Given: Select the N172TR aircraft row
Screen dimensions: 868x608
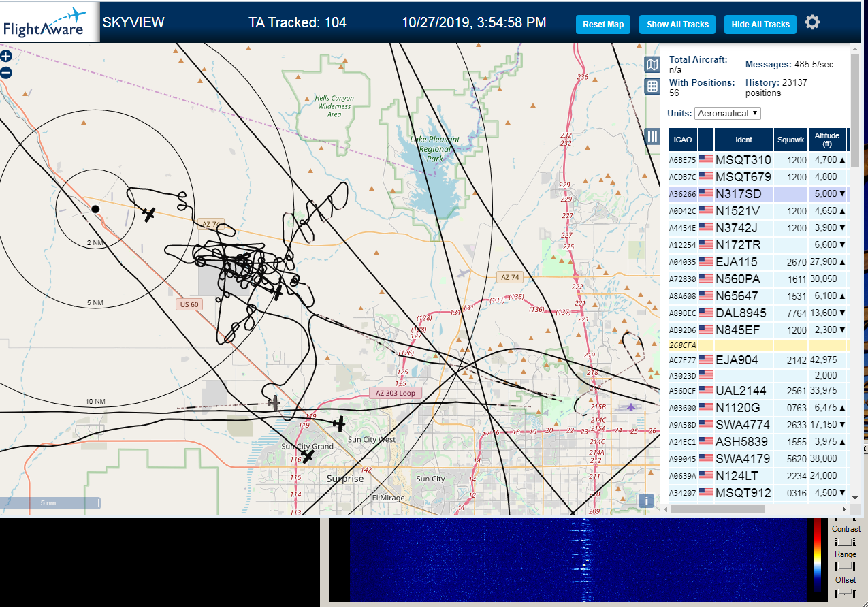Looking at the screenshot, I should pos(758,245).
